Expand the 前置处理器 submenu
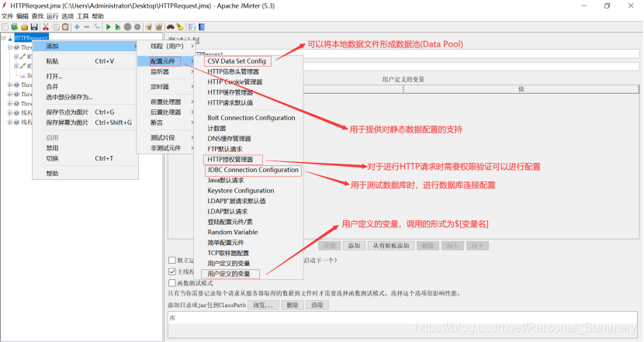The height and width of the screenshot is (342, 644). tap(166, 102)
